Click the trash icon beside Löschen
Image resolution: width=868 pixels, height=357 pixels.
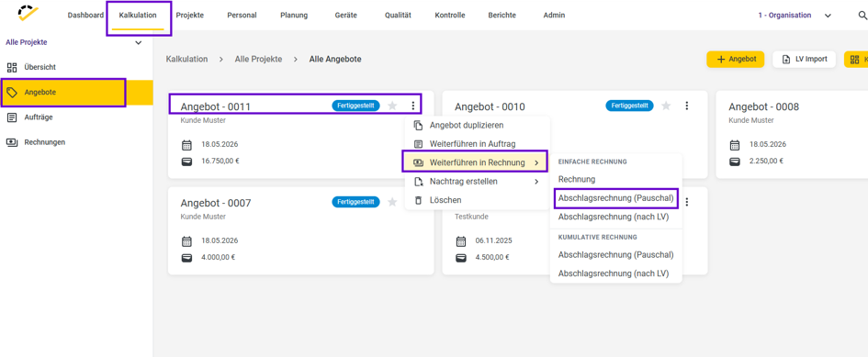419,200
